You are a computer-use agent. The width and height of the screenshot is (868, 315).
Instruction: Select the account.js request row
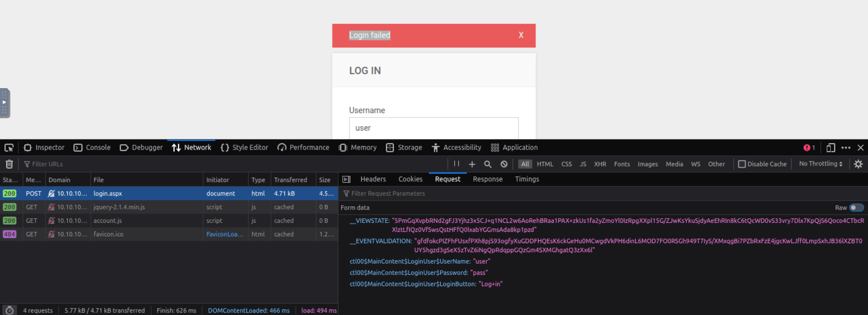point(108,221)
